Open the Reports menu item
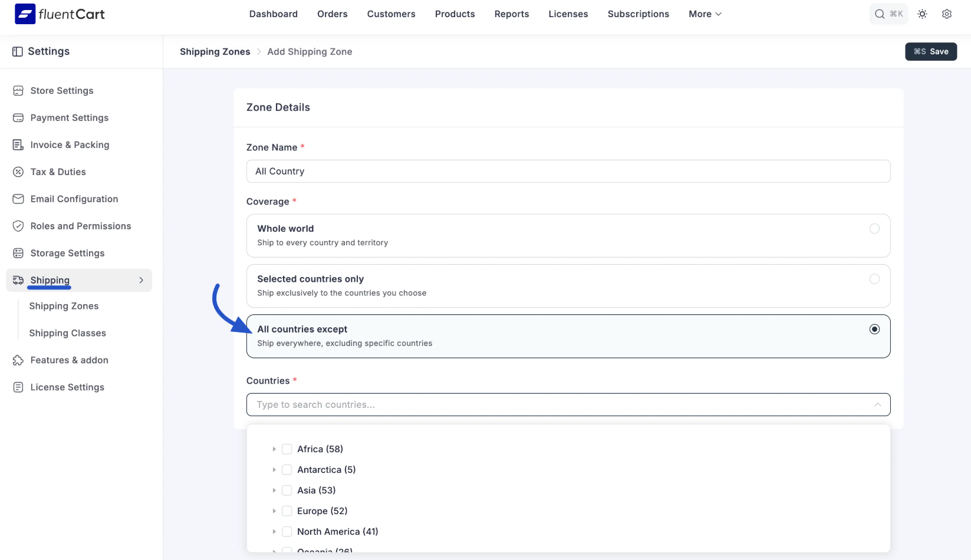This screenshot has width=971, height=560. tap(512, 14)
